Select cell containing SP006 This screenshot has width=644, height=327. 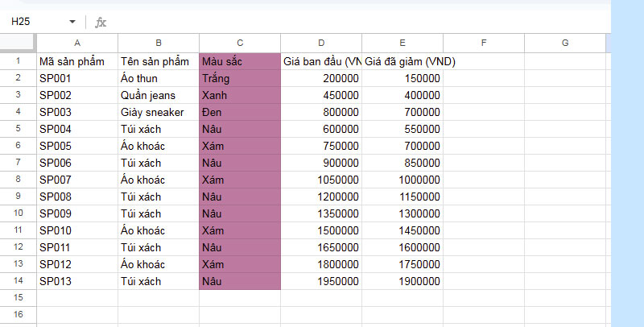(77, 163)
